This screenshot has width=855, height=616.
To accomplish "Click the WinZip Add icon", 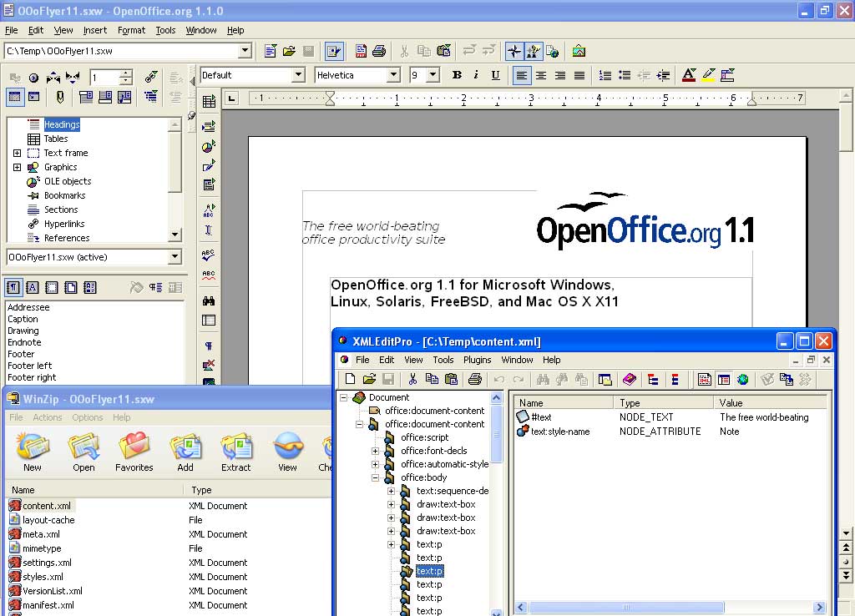I will pyautogui.click(x=185, y=452).
